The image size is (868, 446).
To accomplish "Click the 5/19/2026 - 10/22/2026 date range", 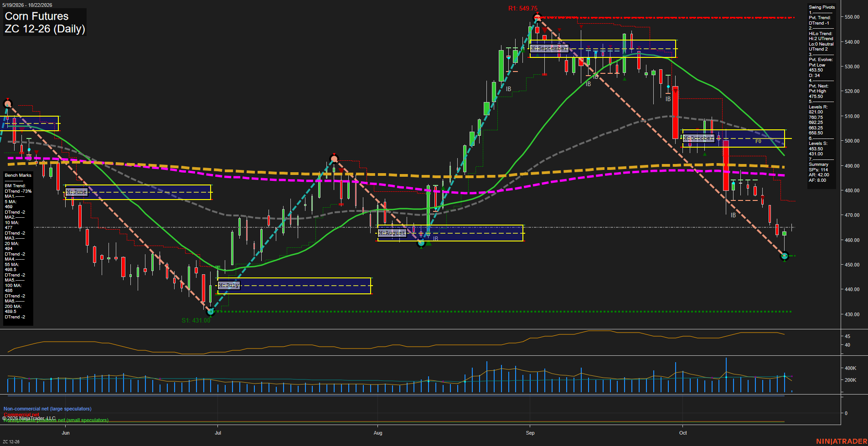I will coord(27,5).
